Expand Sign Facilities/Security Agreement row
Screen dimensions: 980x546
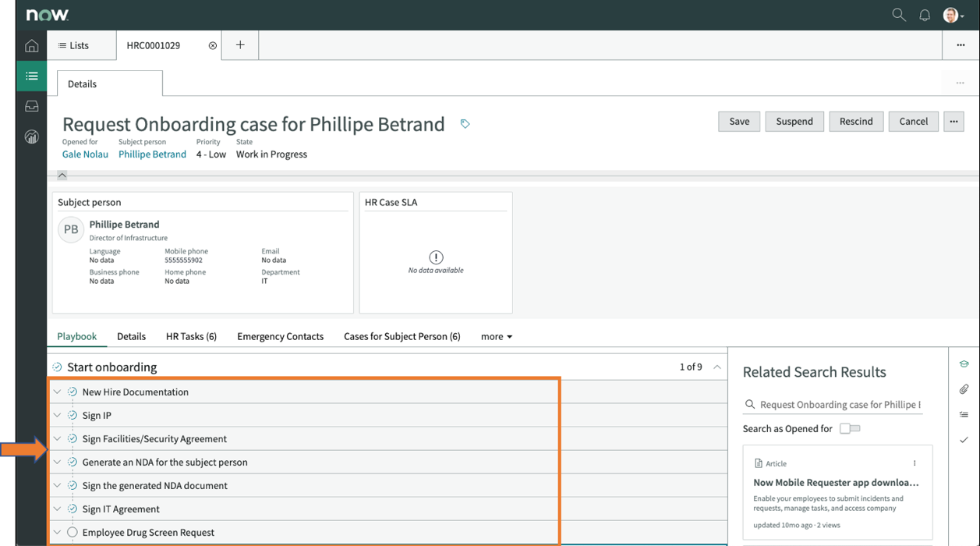point(57,438)
